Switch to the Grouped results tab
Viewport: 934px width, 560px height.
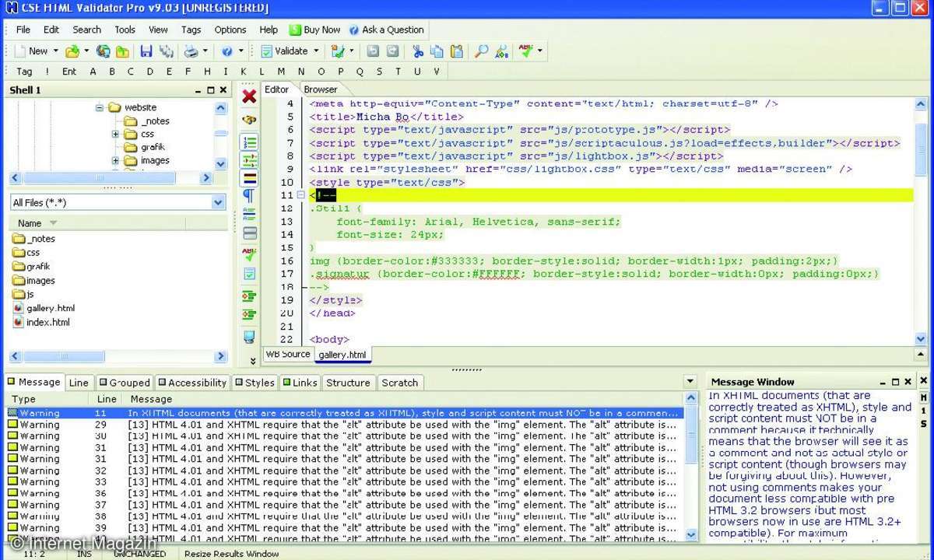124,383
